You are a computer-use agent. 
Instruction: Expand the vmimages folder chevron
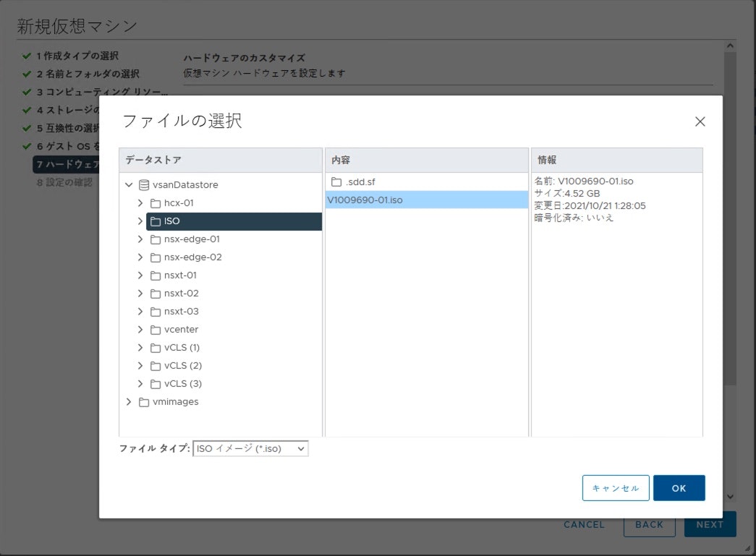[129, 401]
